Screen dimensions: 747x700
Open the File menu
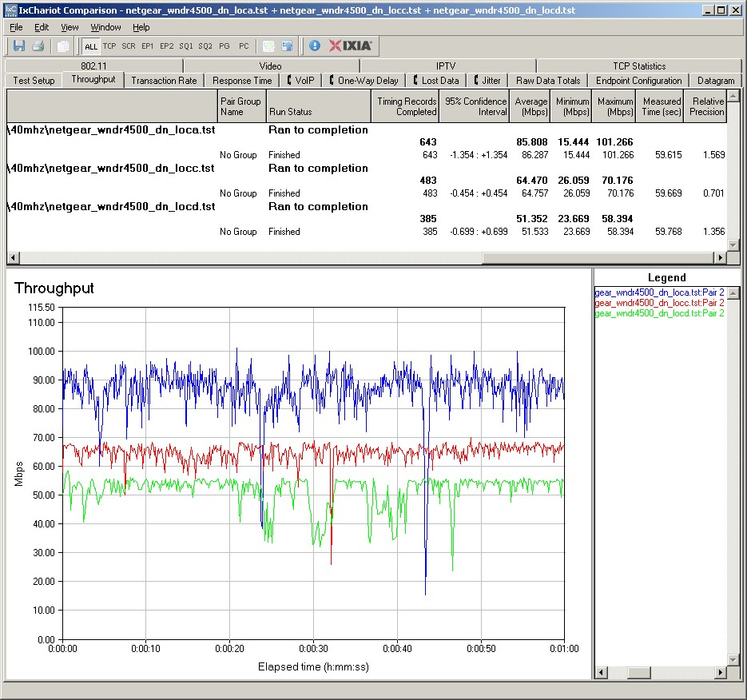pos(16,27)
